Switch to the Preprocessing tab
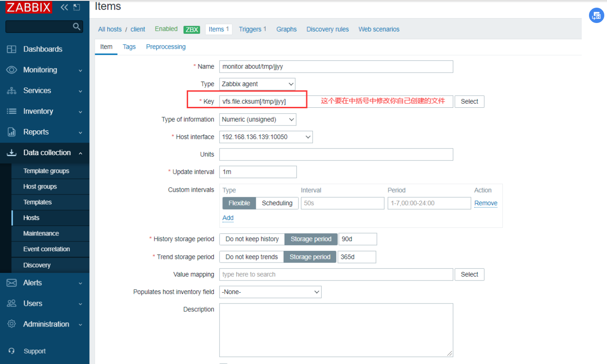607x364 pixels. 166,47
